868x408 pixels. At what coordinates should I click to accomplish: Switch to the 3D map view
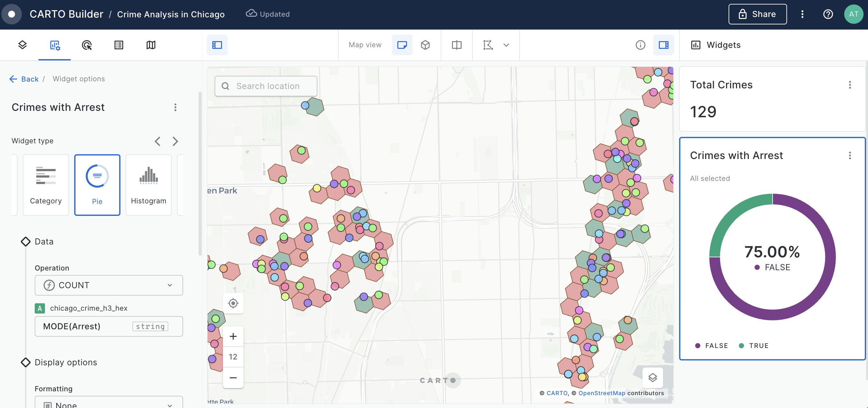(x=425, y=45)
